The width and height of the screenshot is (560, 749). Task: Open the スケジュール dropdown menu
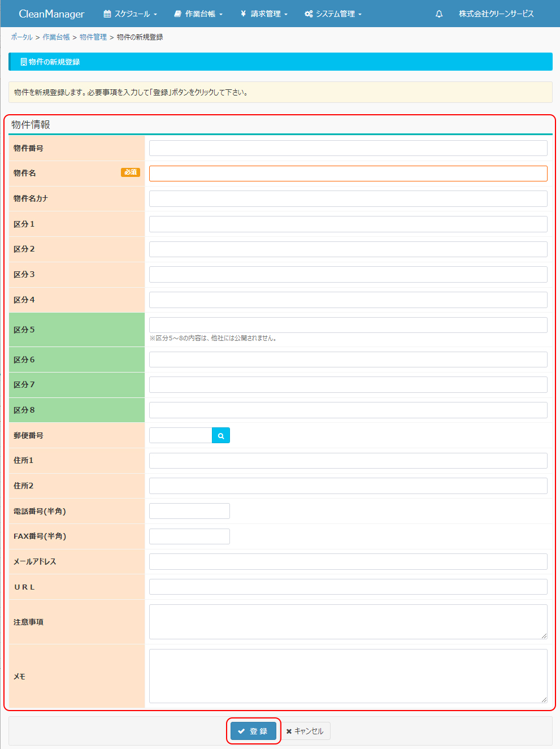(x=131, y=14)
